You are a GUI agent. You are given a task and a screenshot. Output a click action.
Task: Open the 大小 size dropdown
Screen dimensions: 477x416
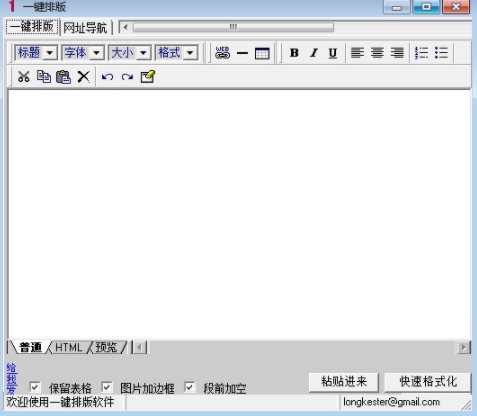[130, 53]
